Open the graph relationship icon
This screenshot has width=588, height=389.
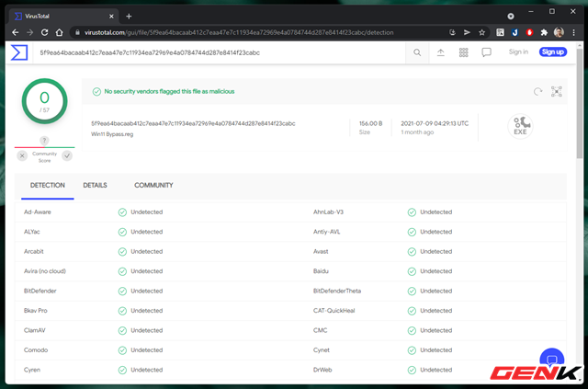tap(557, 92)
